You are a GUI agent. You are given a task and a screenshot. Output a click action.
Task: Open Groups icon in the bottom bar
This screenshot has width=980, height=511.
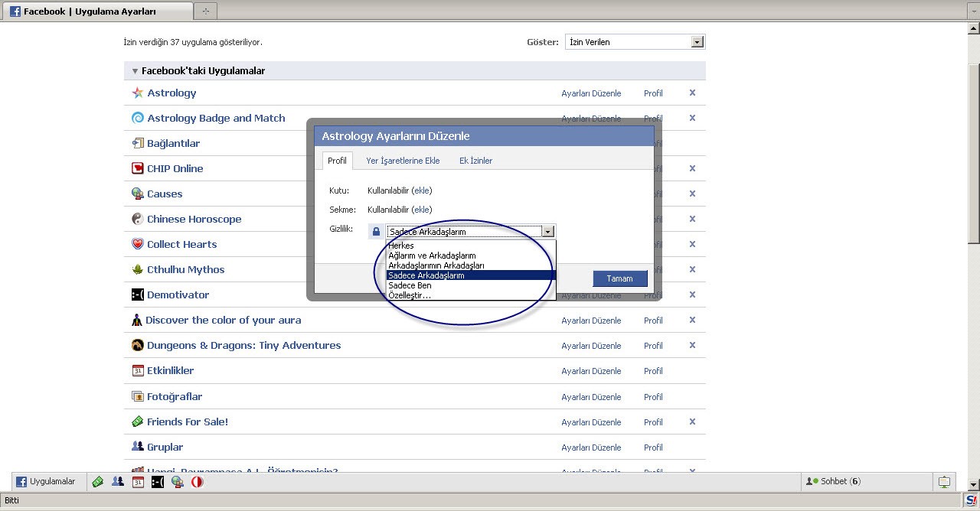[x=118, y=482]
